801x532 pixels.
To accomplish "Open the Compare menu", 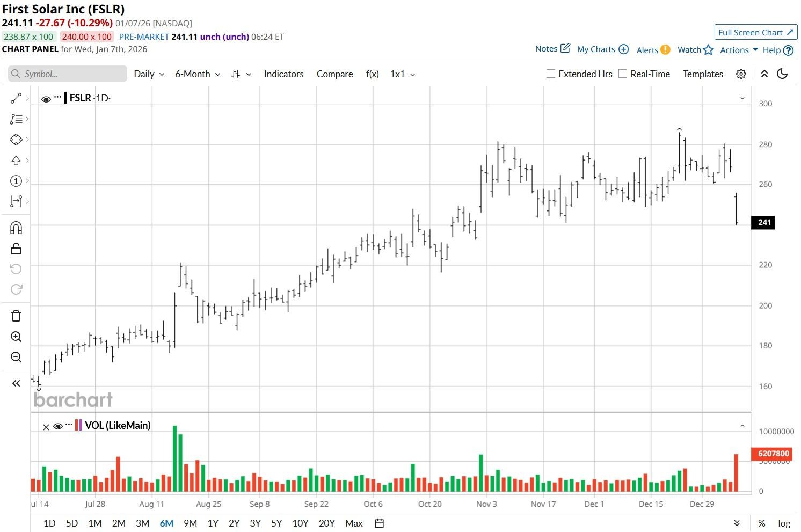I will (335, 74).
